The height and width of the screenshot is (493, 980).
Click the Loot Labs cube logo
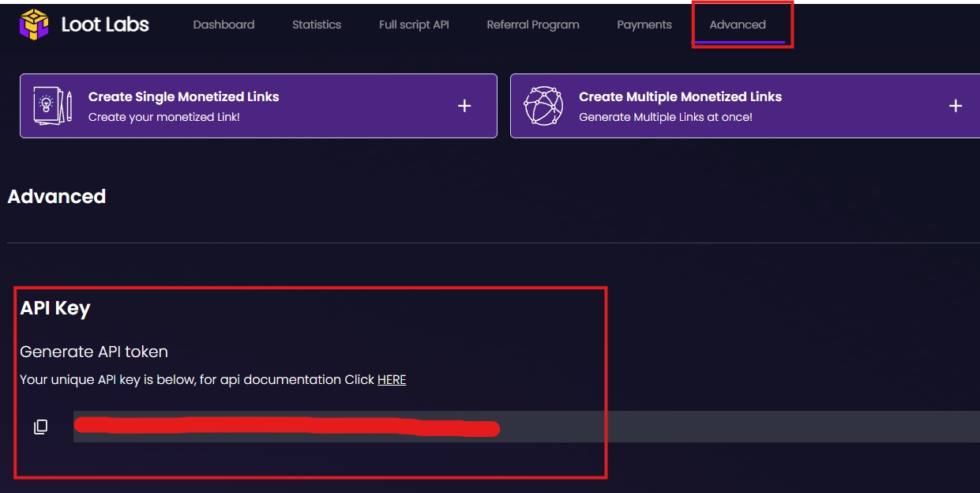click(x=34, y=24)
